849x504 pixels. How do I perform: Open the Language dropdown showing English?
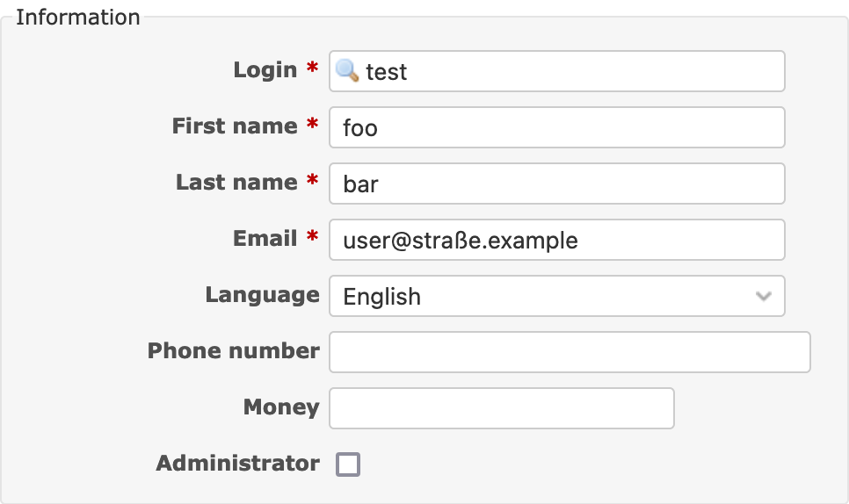pos(556,296)
